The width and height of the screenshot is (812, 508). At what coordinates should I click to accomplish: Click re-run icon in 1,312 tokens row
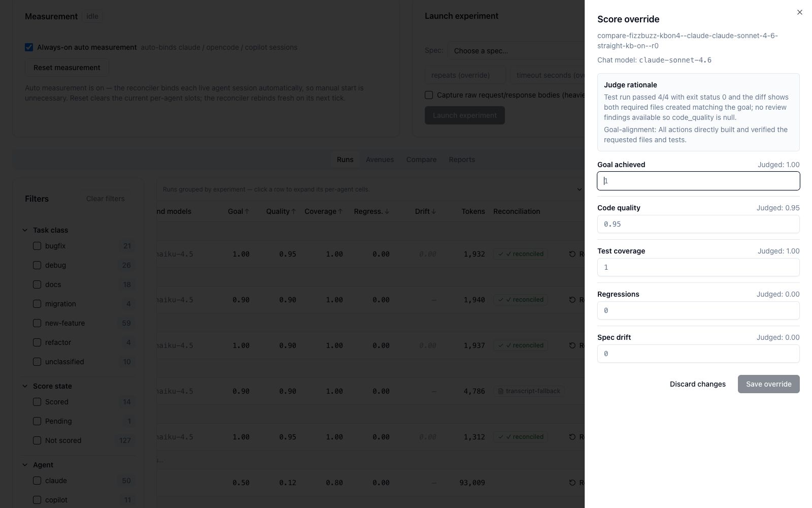point(572,437)
